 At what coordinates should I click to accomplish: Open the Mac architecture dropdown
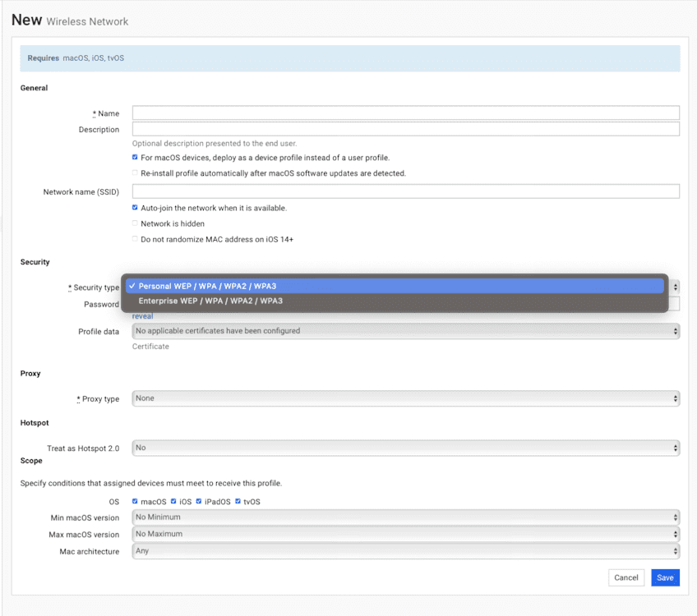click(406, 551)
